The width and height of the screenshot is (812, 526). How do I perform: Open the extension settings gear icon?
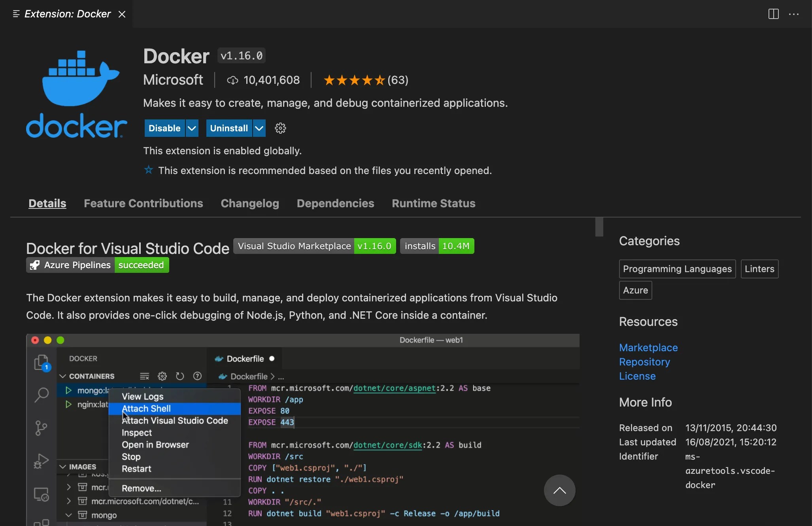point(280,128)
